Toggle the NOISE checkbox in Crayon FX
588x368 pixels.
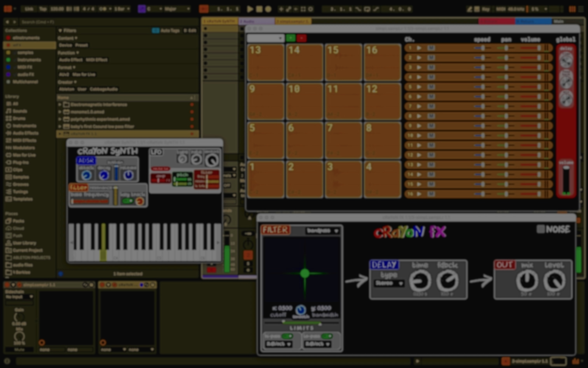[541, 229]
